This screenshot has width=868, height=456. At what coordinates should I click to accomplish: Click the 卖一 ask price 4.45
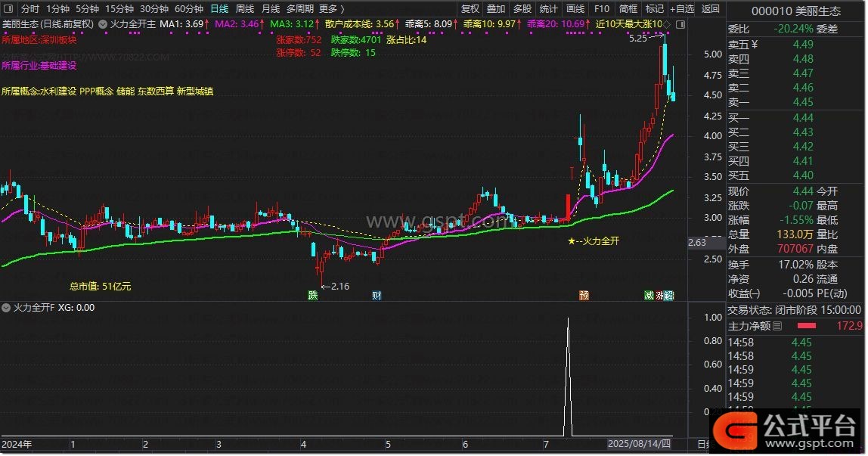(x=803, y=102)
